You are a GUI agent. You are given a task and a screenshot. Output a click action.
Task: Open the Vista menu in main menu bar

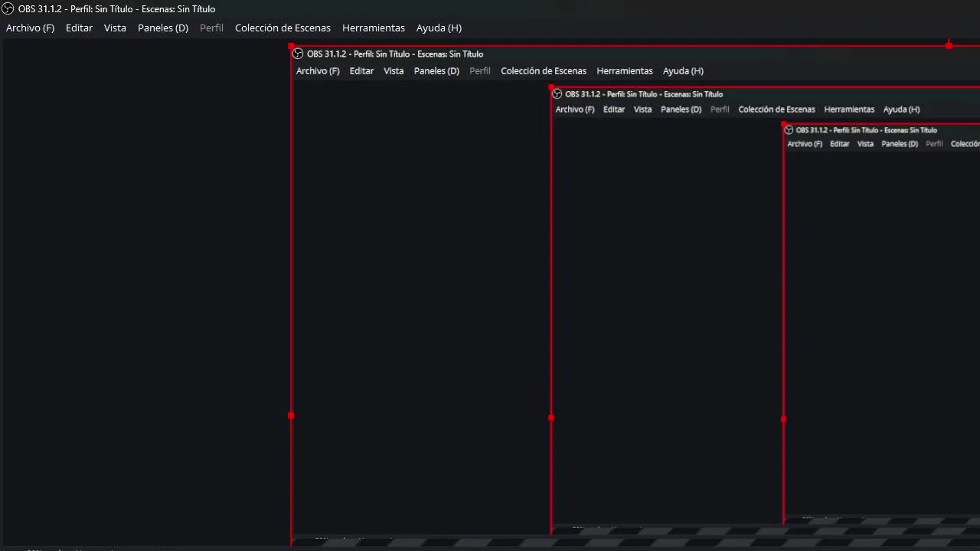point(115,28)
